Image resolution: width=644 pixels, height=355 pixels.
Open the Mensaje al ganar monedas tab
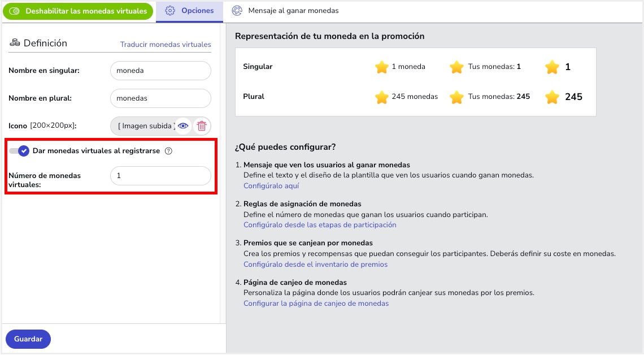[x=286, y=11]
